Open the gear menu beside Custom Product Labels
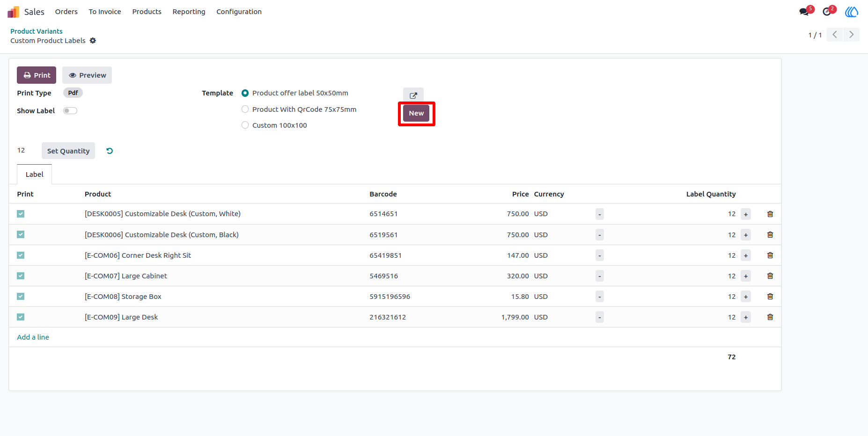This screenshot has width=868, height=436. point(93,41)
